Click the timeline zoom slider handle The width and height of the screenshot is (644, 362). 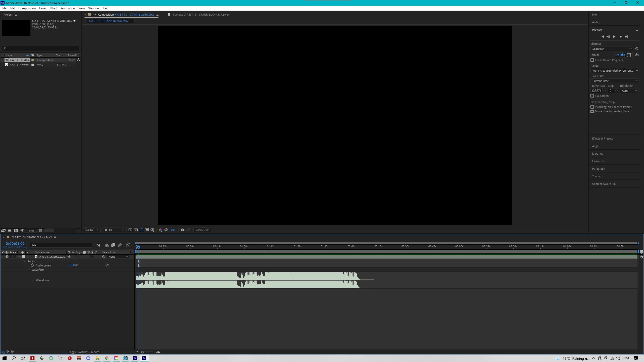coord(142,352)
